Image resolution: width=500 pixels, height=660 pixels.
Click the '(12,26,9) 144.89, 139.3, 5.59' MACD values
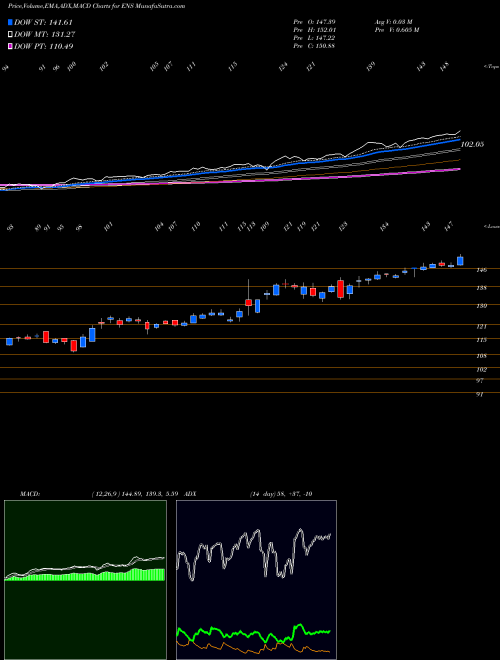click(135, 494)
